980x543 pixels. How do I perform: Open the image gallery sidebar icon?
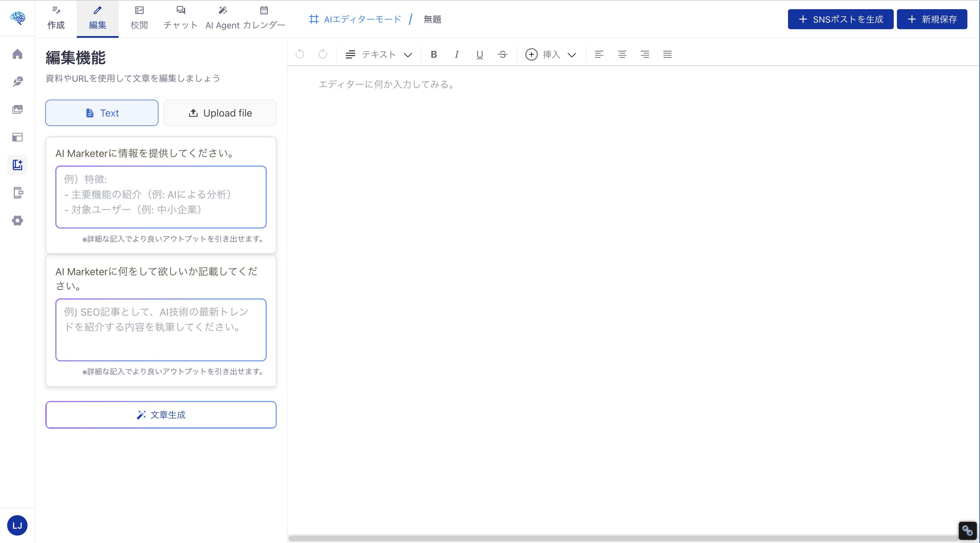pyautogui.click(x=17, y=109)
